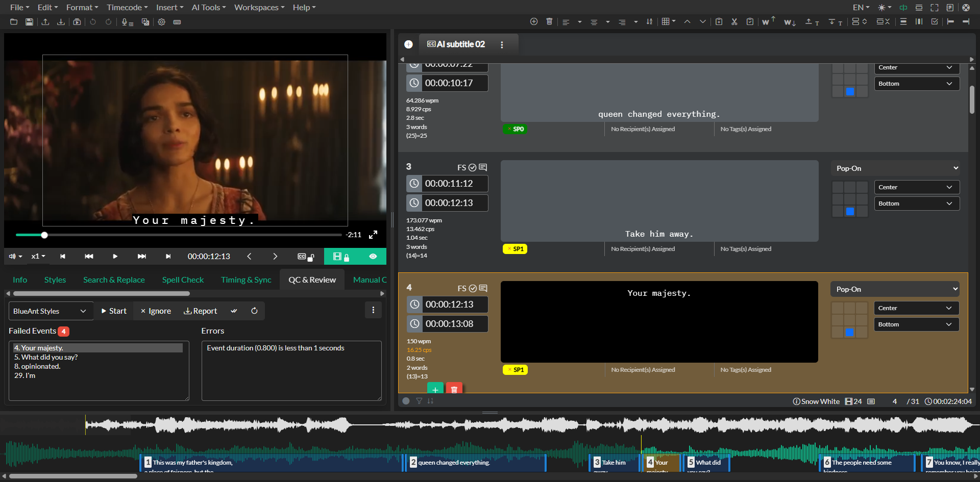Click the sort order icon
980x482 pixels.
click(649, 21)
